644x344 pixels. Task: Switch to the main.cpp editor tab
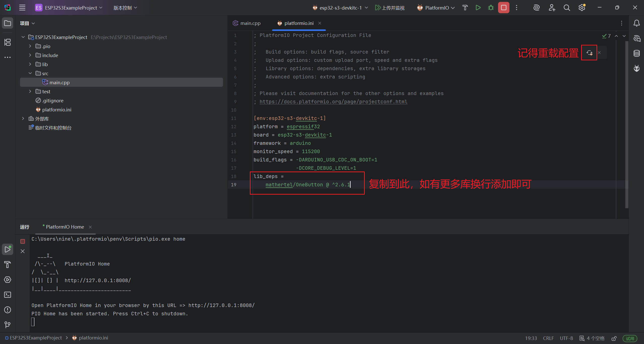250,23
